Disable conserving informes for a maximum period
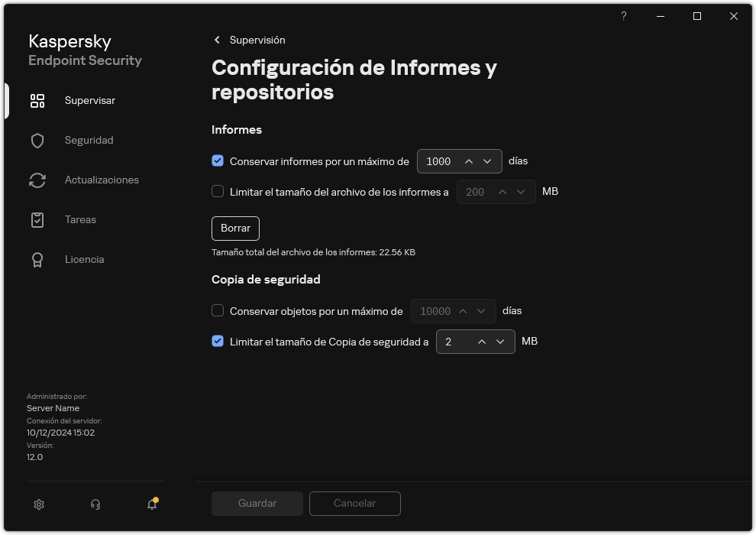Image resolution: width=756 pixels, height=535 pixels. tap(218, 161)
